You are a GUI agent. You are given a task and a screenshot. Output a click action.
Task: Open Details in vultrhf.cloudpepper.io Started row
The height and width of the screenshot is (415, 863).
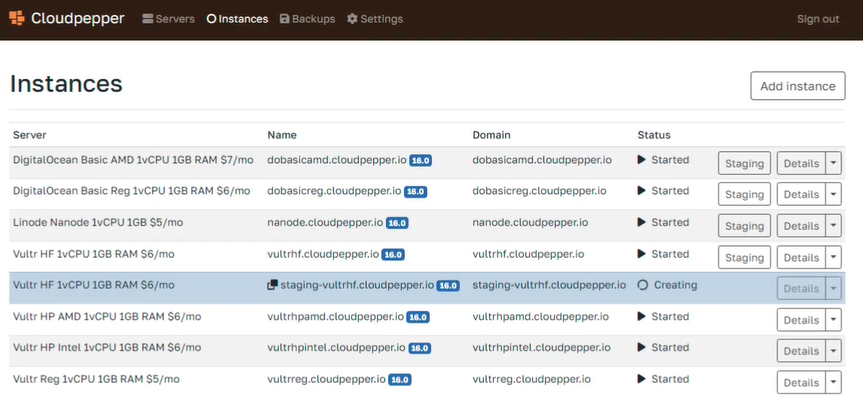coord(801,257)
